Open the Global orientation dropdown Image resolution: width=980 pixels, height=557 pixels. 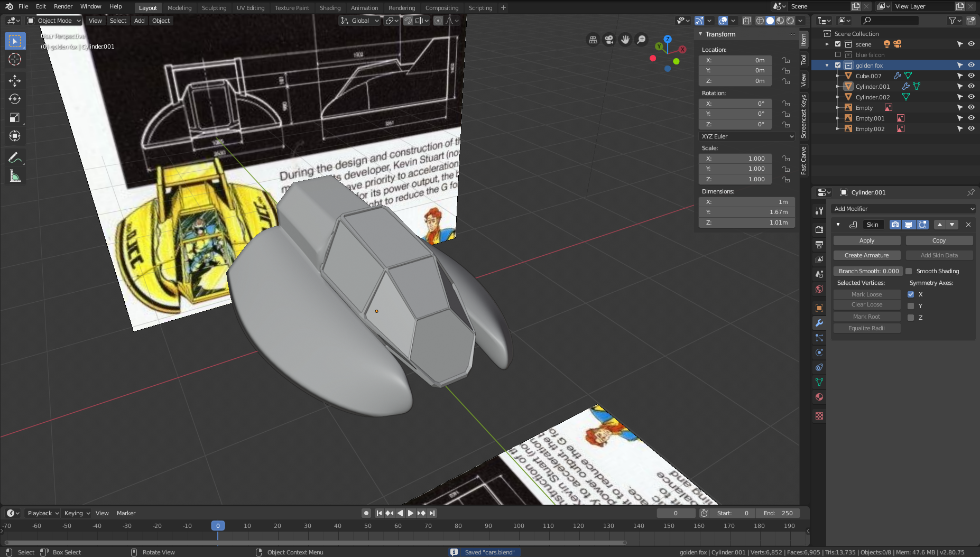(360, 21)
